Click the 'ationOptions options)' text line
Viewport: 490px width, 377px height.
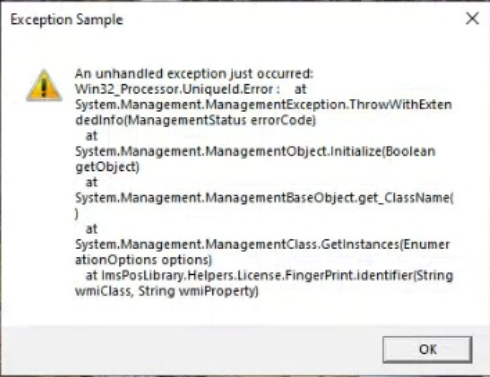(143, 260)
